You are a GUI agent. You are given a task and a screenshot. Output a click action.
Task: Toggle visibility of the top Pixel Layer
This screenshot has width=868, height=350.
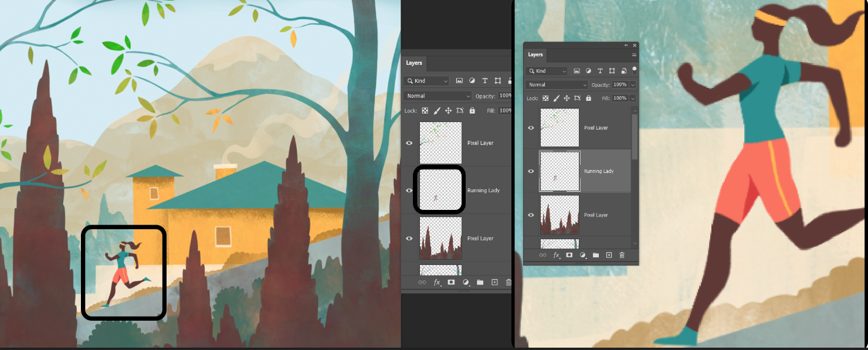(531, 128)
